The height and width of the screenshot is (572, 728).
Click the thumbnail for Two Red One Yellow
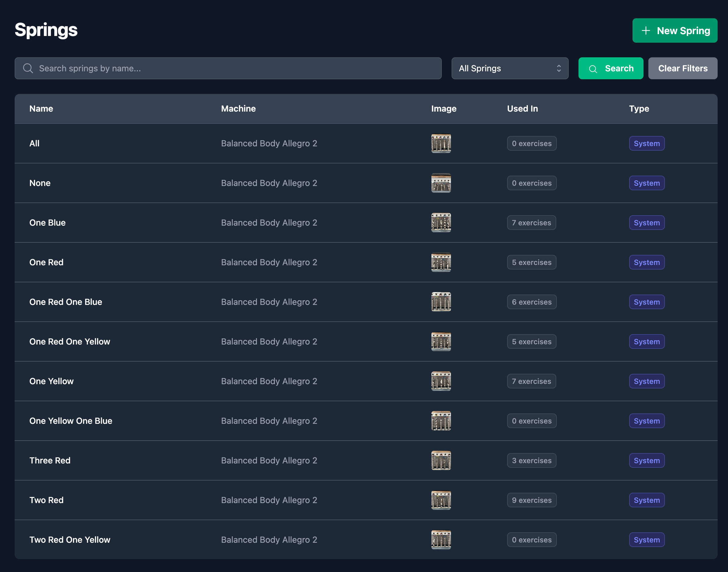coord(441,539)
